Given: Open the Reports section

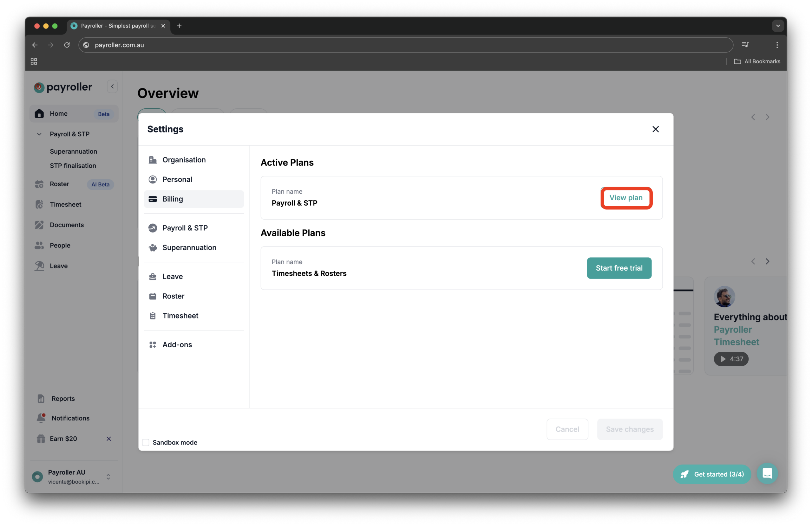Looking at the screenshot, I should coord(63,398).
